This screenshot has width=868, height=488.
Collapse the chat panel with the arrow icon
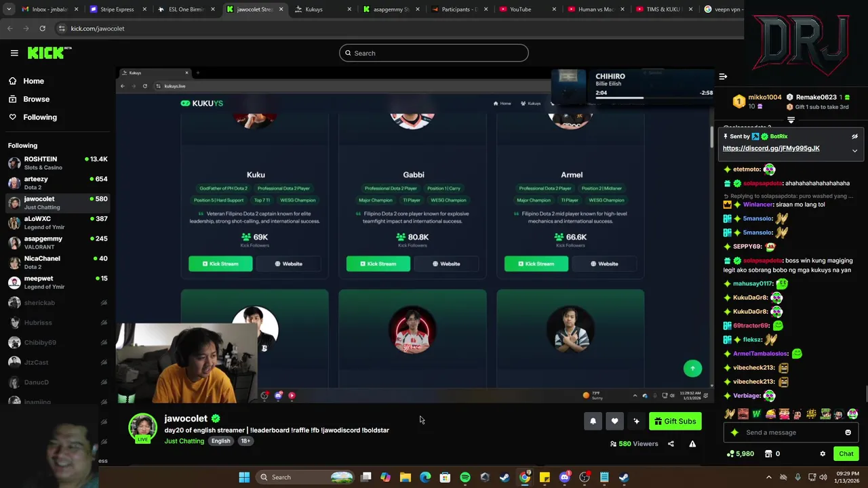point(723,77)
